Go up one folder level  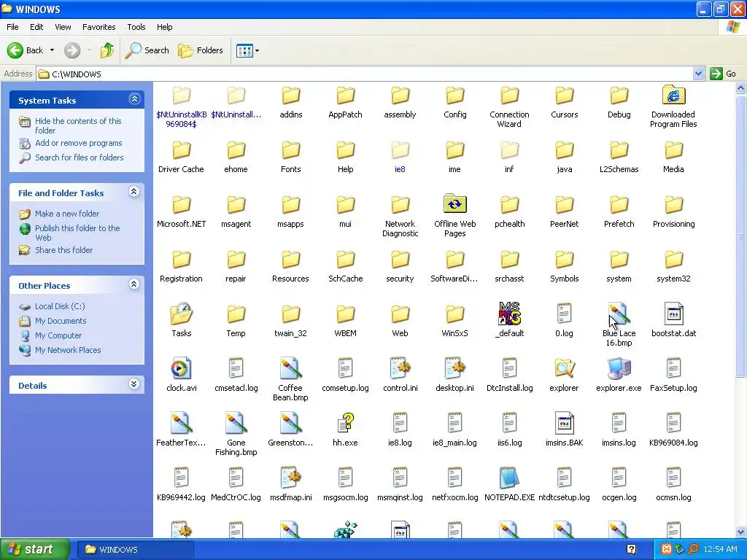pyautogui.click(x=107, y=50)
